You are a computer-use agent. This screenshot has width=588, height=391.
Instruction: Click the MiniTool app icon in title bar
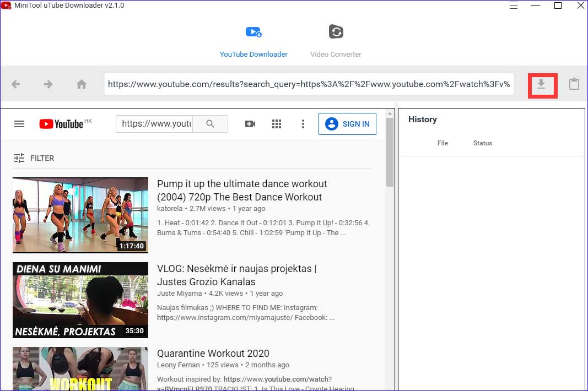6,6
